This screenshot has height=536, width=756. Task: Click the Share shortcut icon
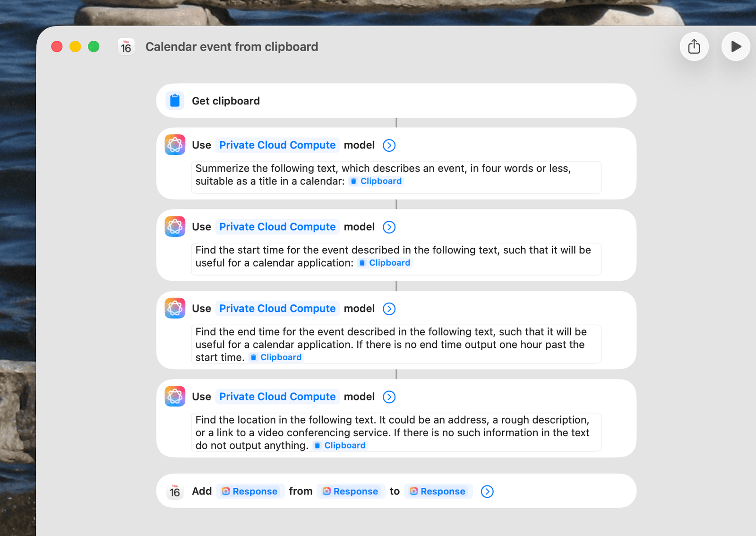coord(694,46)
